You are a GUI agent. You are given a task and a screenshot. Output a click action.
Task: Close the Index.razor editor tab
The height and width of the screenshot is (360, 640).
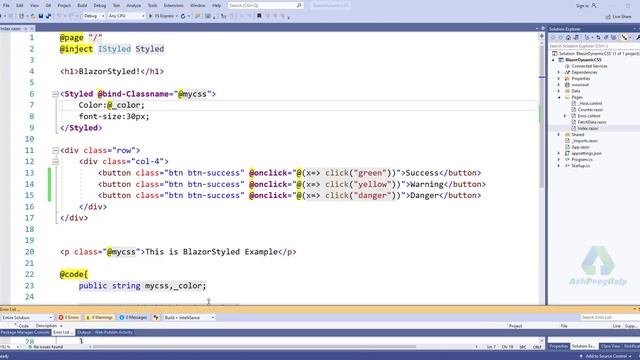32,29
